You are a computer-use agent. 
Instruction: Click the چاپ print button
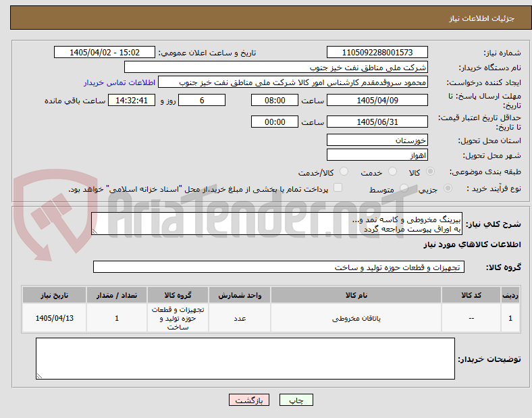296,400
